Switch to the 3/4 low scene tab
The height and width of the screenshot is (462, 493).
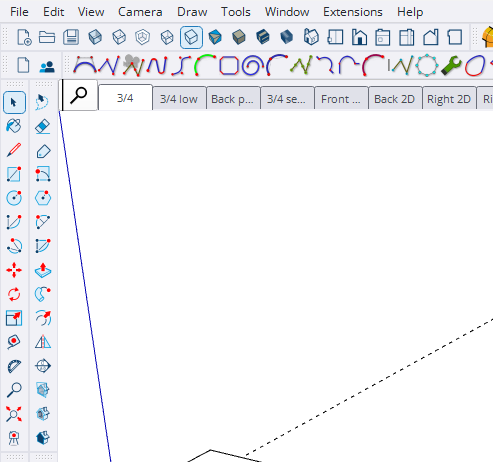pyautogui.click(x=179, y=99)
